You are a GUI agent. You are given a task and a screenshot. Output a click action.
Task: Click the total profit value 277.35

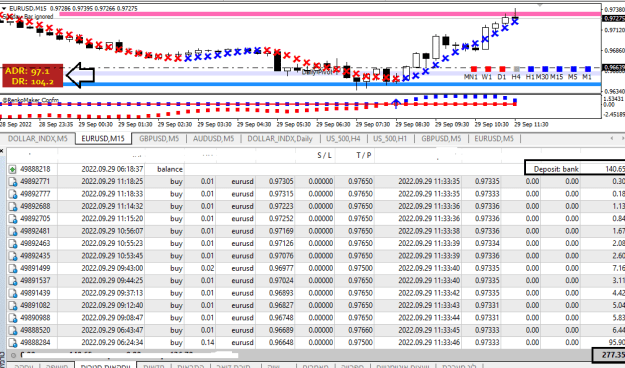tap(612, 354)
